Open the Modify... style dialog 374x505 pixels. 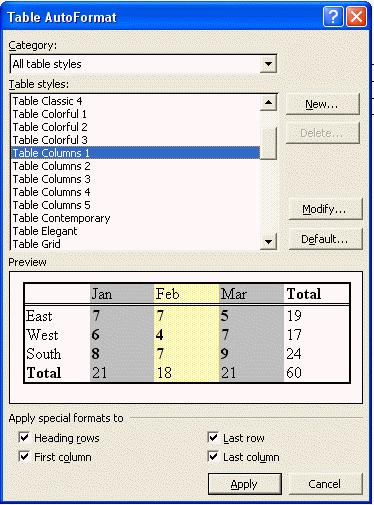coord(325,209)
